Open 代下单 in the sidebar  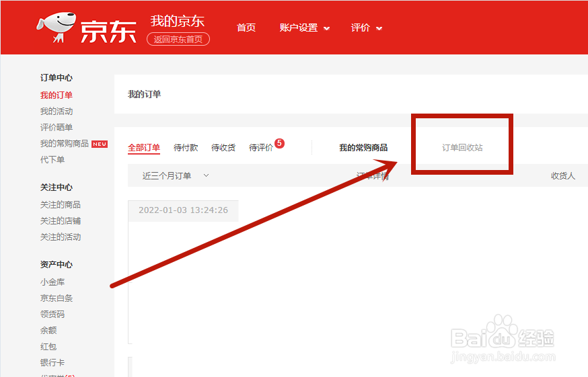[x=52, y=160]
